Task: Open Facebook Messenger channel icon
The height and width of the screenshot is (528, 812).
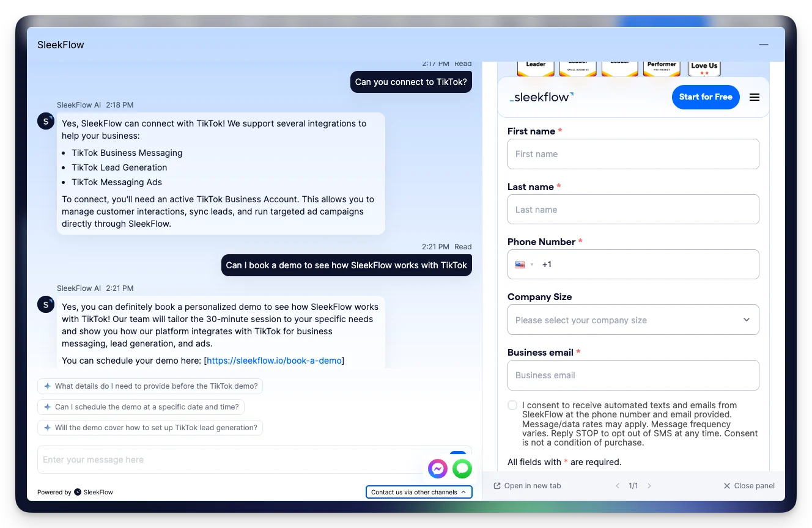Action: 438,469
